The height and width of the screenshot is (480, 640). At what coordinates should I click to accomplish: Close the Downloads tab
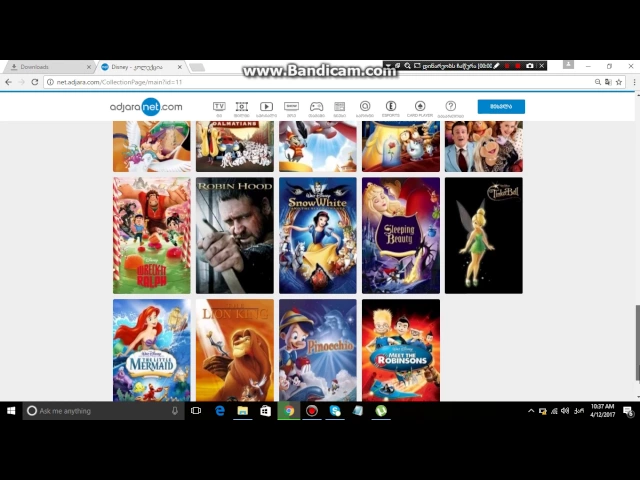[89, 67]
